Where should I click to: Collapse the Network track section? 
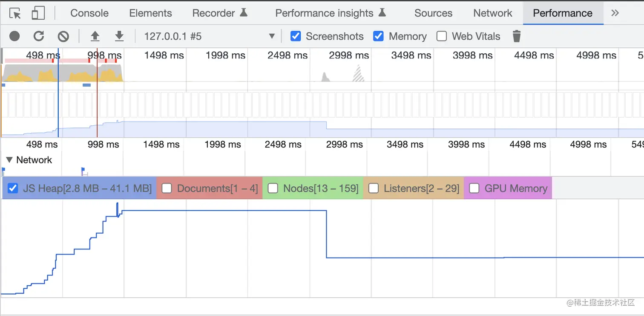9,160
